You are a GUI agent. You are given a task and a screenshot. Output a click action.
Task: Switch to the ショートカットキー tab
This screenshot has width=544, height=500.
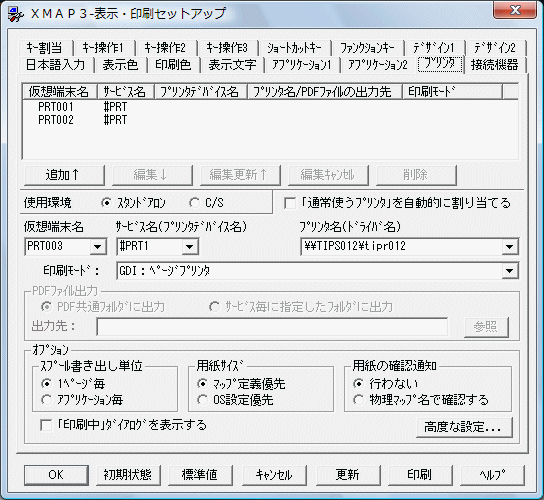click(294, 48)
